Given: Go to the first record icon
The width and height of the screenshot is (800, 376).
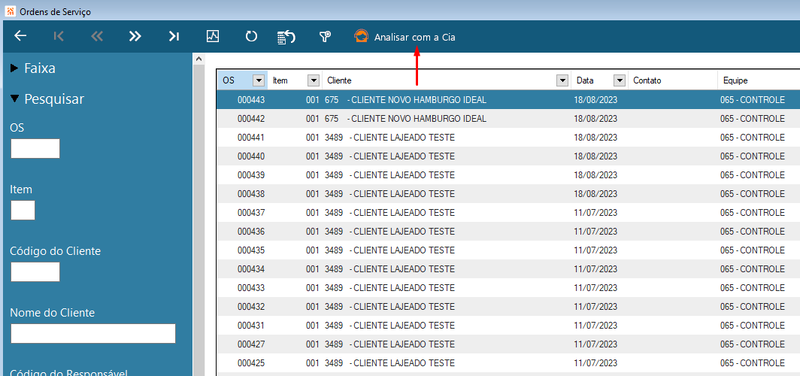Looking at the screenshot, I should 59,36.
